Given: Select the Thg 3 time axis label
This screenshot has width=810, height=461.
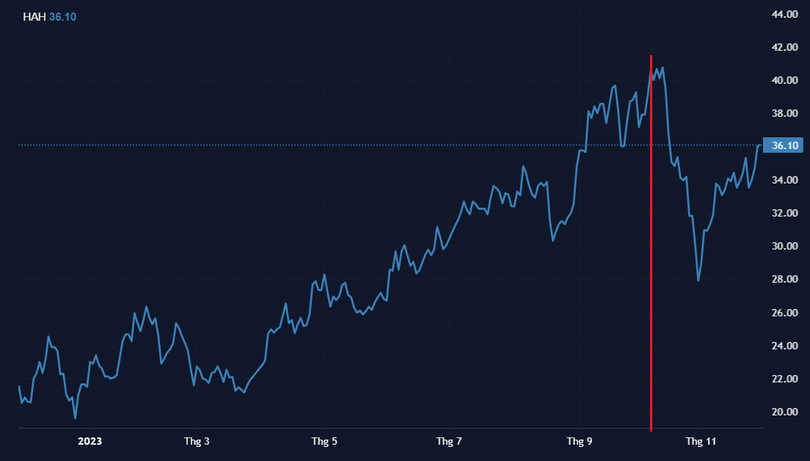Looking at the screenshot, I should 198,441.
